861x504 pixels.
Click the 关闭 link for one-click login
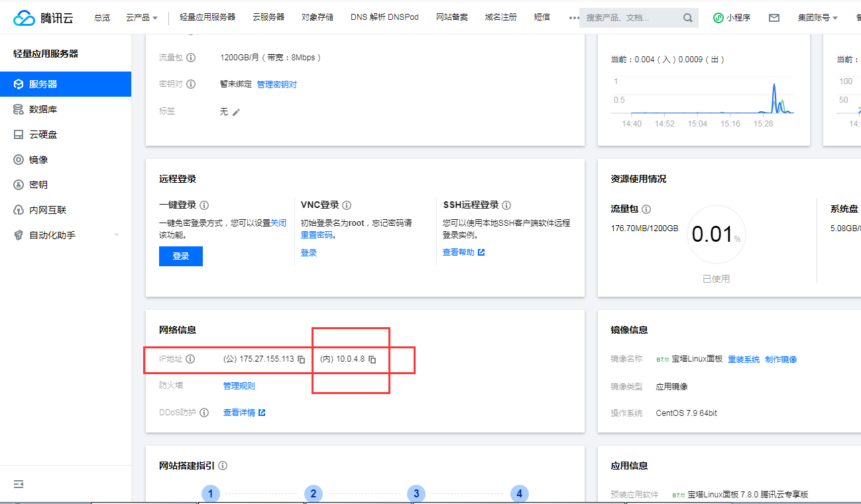pos(278,223)
